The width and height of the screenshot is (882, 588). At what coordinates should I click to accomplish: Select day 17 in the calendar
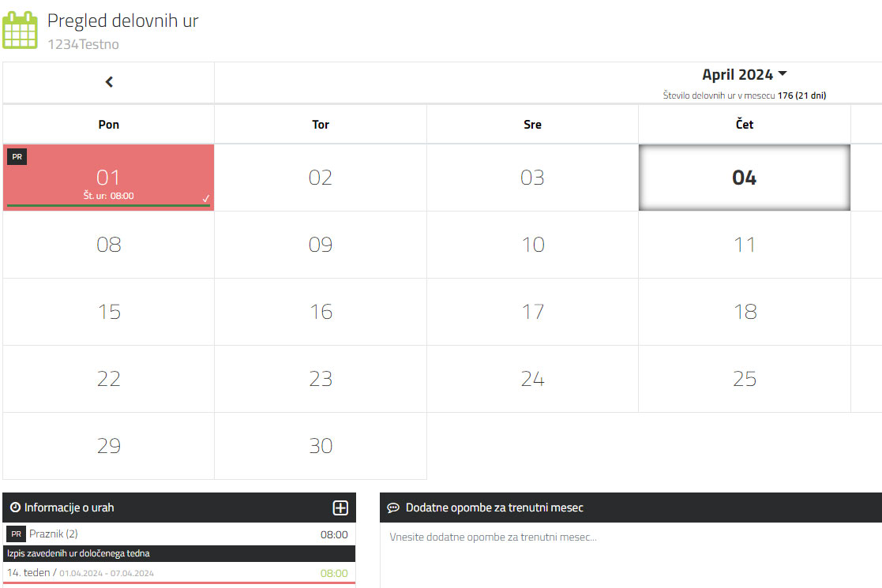(x=533, y=312)
